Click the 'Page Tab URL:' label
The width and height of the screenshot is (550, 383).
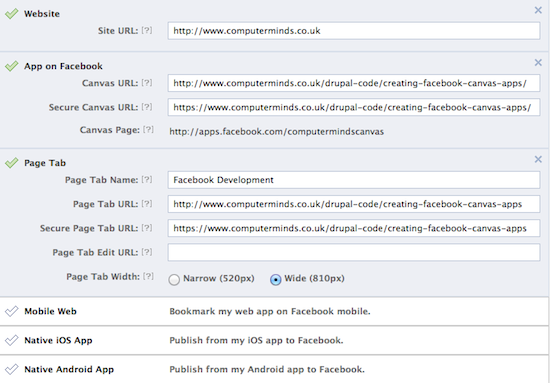(x=106, y=204)
